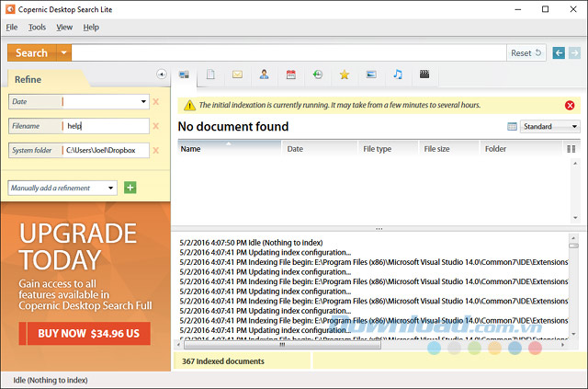Open the Manually add a refinement dropdown
This screenshot has width=588, height=389.
point(111,188)
